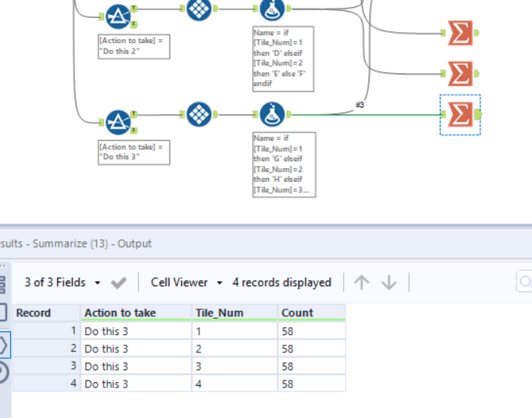
Task: Click the middle Summarize tool
Action: click(x=461, y=73)
